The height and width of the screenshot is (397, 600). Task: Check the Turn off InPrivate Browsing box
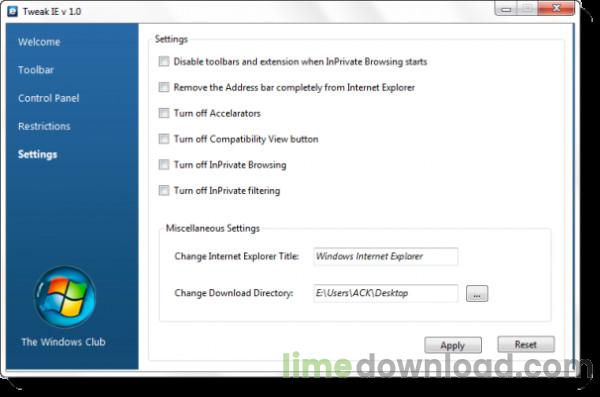pyautogui.click(x=164, y=164)
